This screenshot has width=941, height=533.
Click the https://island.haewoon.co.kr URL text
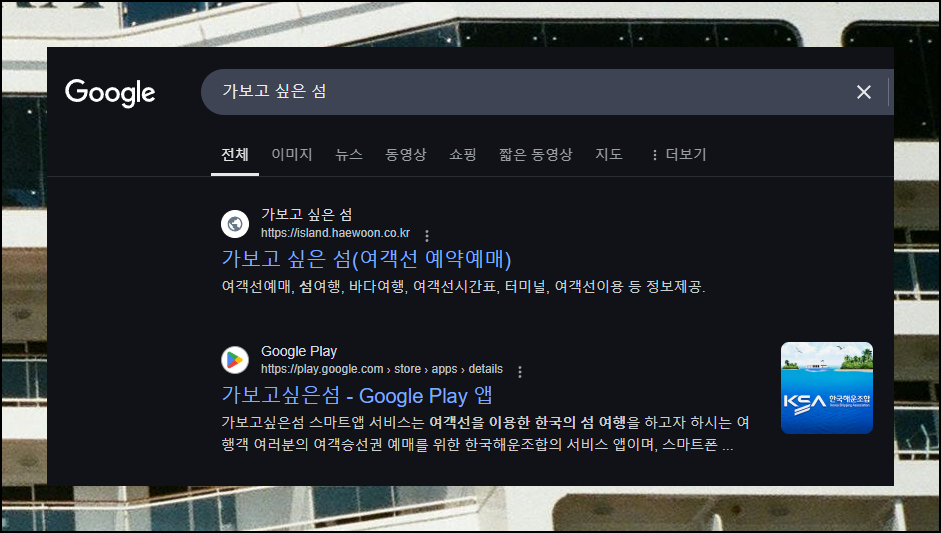(335, 233)
